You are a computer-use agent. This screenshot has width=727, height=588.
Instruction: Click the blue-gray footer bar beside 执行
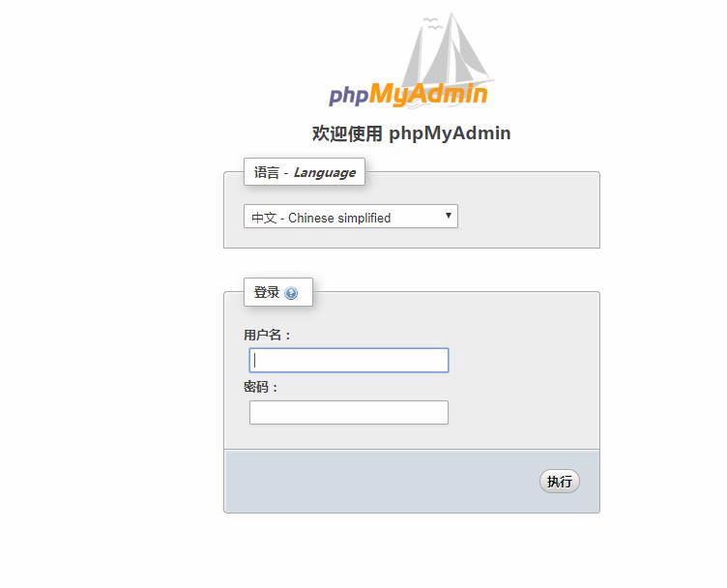[x=380, y=482]
